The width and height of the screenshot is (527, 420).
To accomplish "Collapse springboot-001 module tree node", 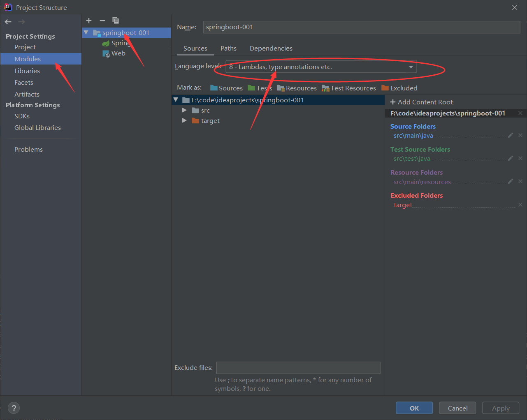I will (86, 32).
